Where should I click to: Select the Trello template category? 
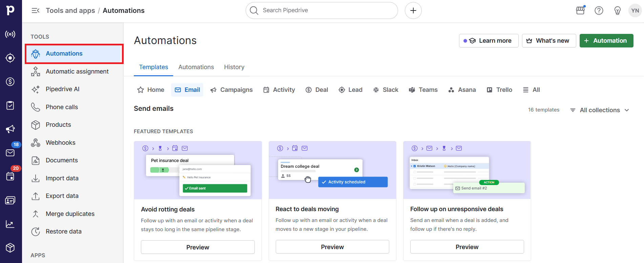tap(499, 90)
